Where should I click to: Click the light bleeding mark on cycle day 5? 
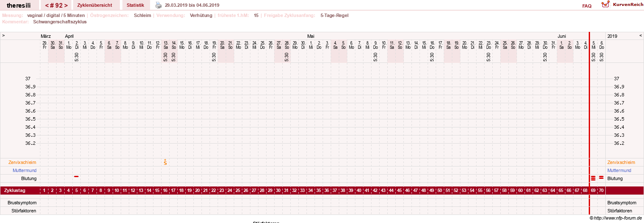click(x=77, y=176)
